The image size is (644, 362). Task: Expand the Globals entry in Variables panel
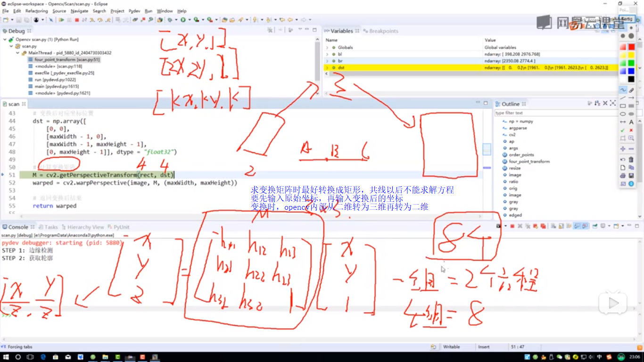pos(327,47)
